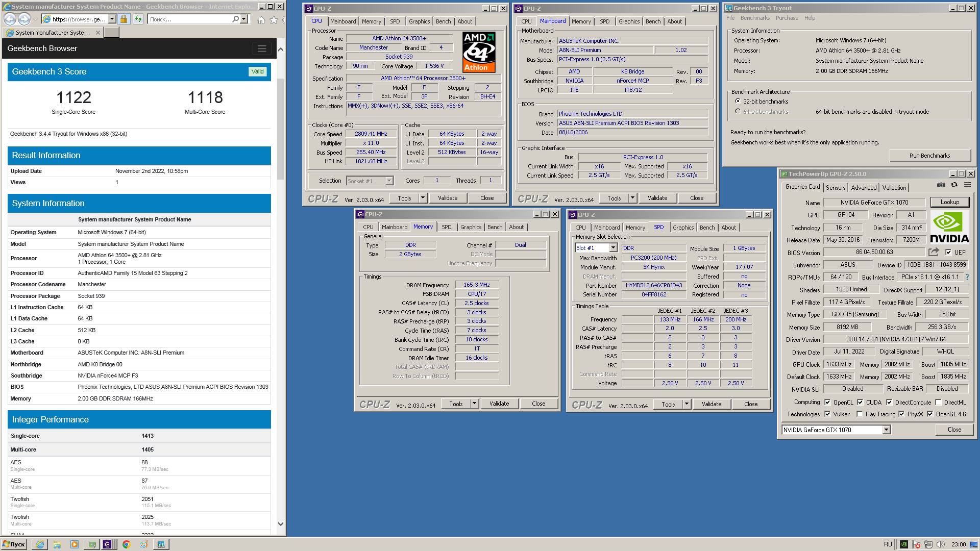The width and height of the screenshot is (980, 551).
Task: Open the GPU-Z hamburger menu
Action: click(967, 185)
